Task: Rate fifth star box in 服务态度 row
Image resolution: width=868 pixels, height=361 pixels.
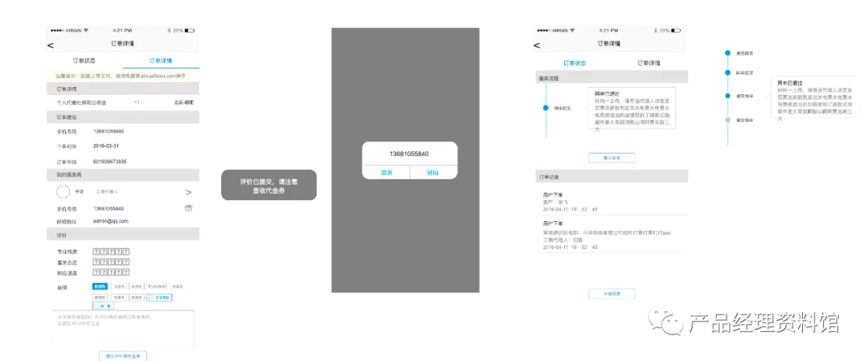Action: tap(126, 262)
